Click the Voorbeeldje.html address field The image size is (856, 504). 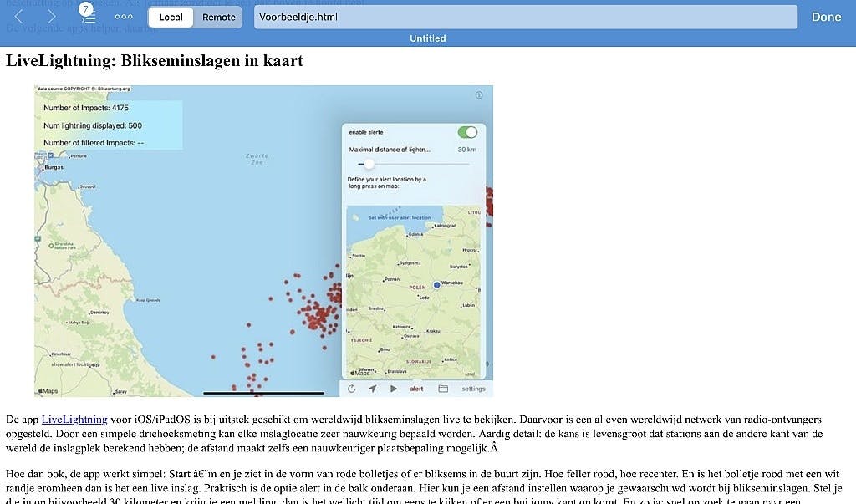(525, 17)
